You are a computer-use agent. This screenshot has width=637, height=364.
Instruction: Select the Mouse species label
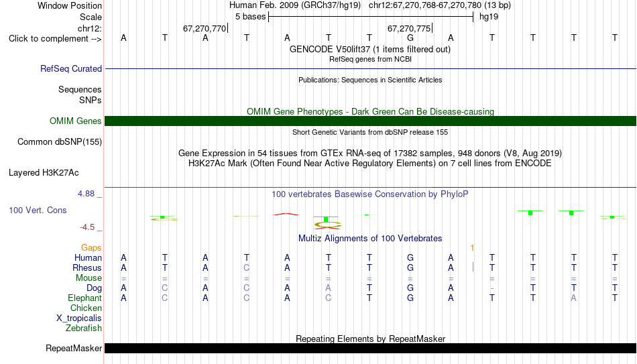click(89, 278)
